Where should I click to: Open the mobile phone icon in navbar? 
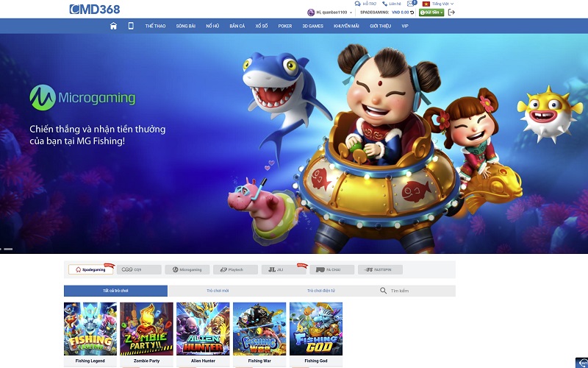131,26
